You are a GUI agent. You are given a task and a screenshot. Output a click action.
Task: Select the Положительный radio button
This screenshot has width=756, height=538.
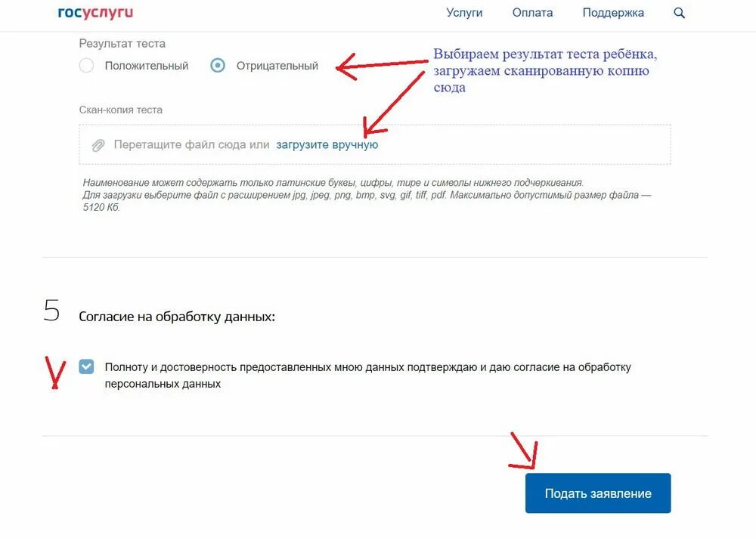click(86, 66)
